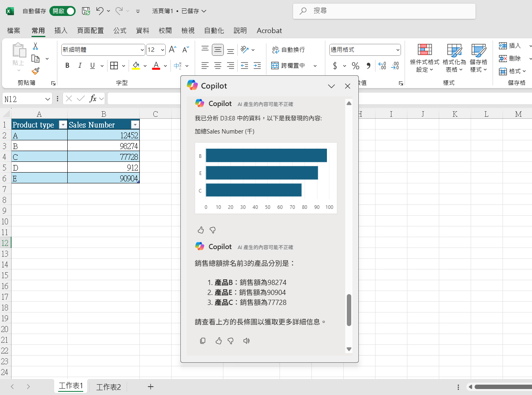The height and width of the screenshot is (395, 532).
Task: Open the 通用格式 number format dropdown
Action: [x=398, y=50]
